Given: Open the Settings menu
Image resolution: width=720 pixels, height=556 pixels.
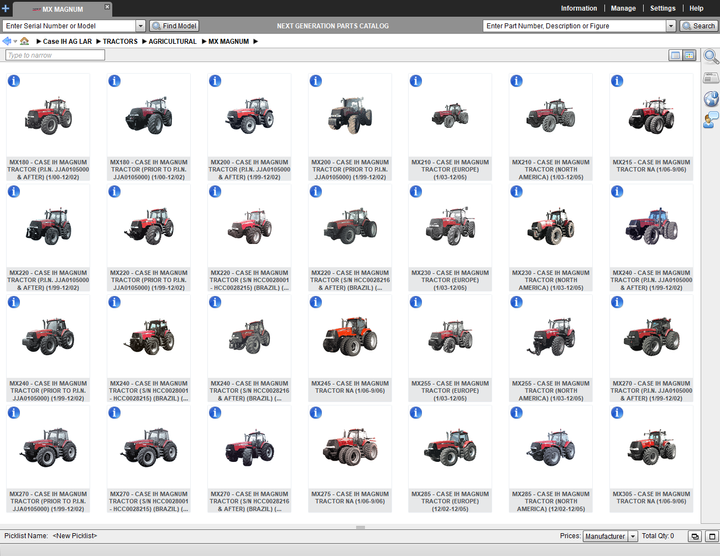Looking at the screenshot, I should point(663,8).
